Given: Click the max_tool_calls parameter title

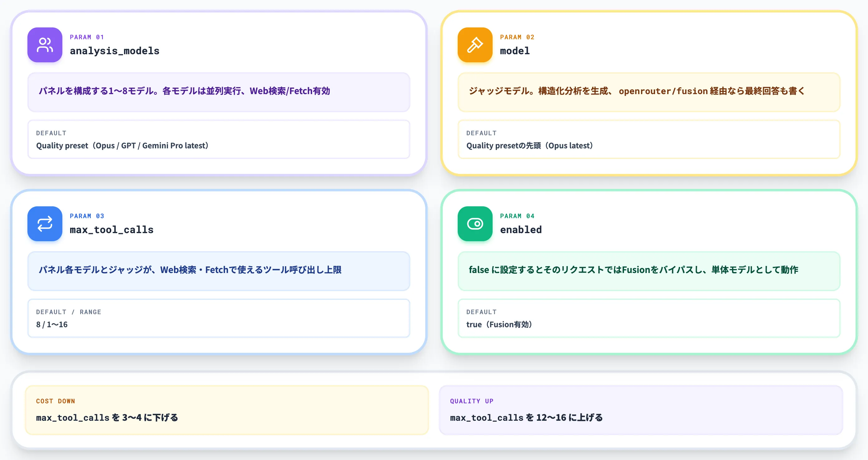Looking at the screenshot, I should pos(112,230).
